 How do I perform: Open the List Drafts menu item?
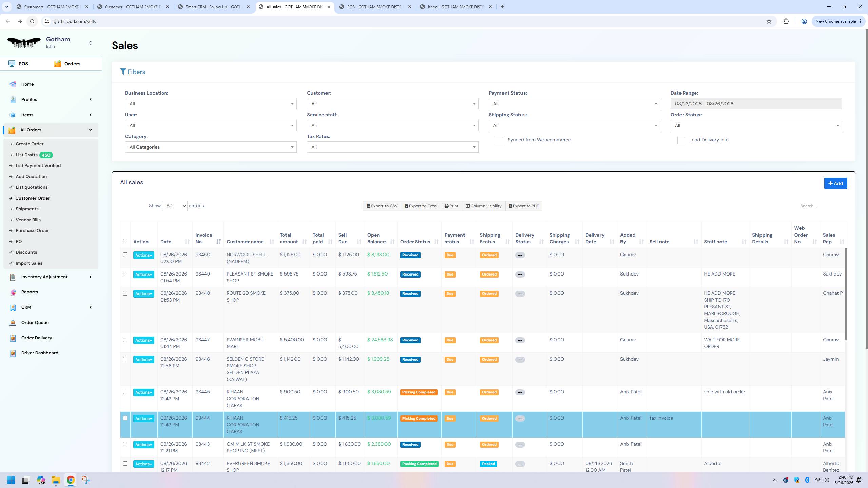point(26,155)
